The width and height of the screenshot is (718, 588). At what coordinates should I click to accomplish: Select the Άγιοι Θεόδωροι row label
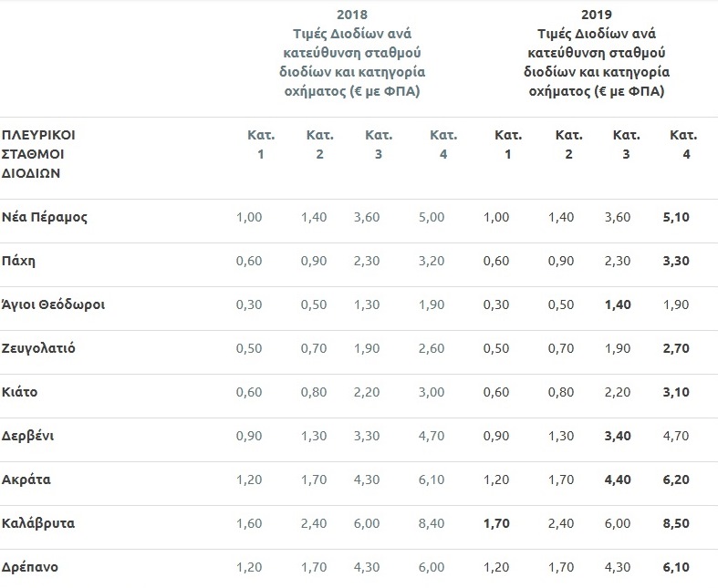click(x=52, y=304)
